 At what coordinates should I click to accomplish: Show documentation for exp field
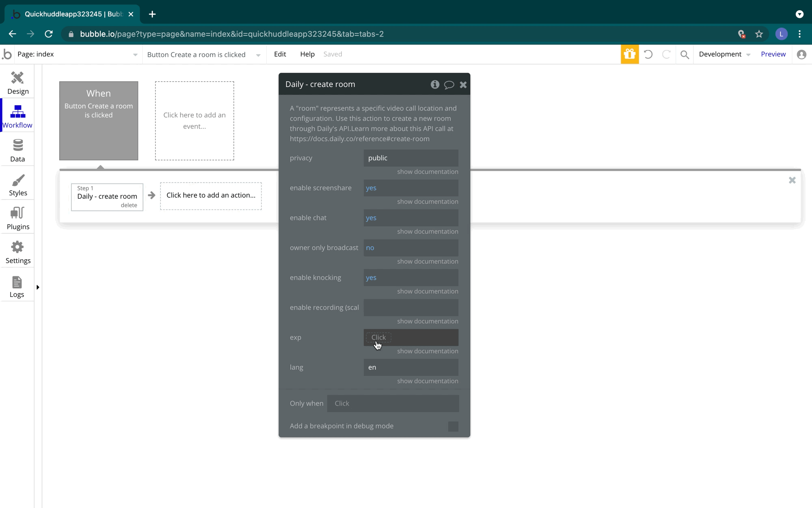point(428,351)
